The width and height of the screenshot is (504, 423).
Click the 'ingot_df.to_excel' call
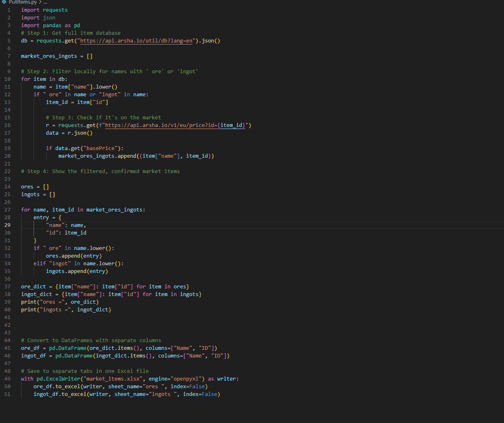coord(127,394)
